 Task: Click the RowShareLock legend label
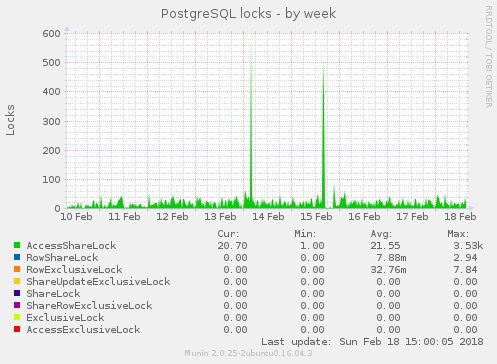pos(62,258)
